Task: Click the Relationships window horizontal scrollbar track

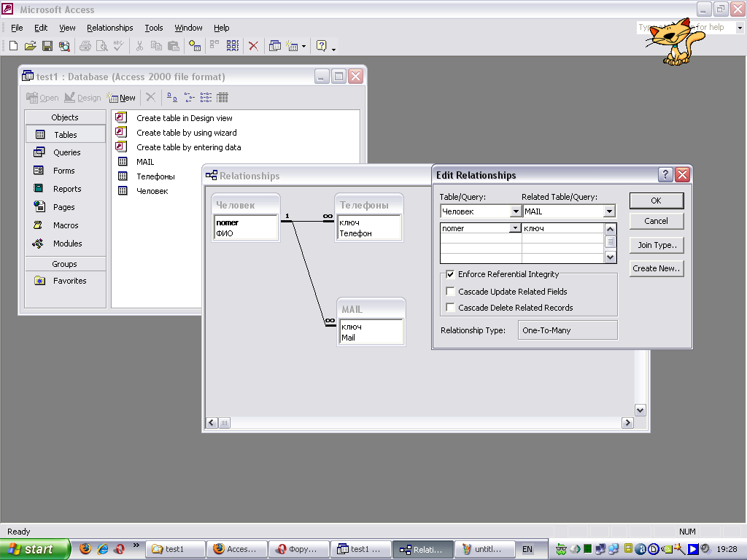Action: [423, 423]
